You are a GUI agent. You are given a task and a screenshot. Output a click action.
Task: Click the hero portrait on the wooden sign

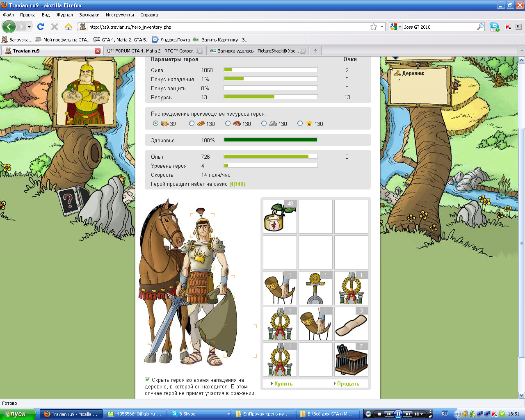tap(86, 91)
